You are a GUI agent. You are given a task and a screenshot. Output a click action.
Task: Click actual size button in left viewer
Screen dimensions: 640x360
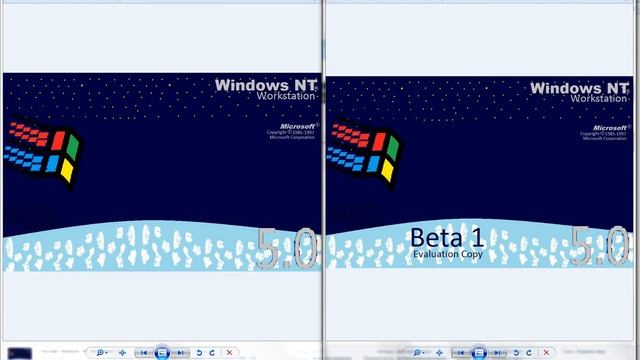click(x=122, y=353)
